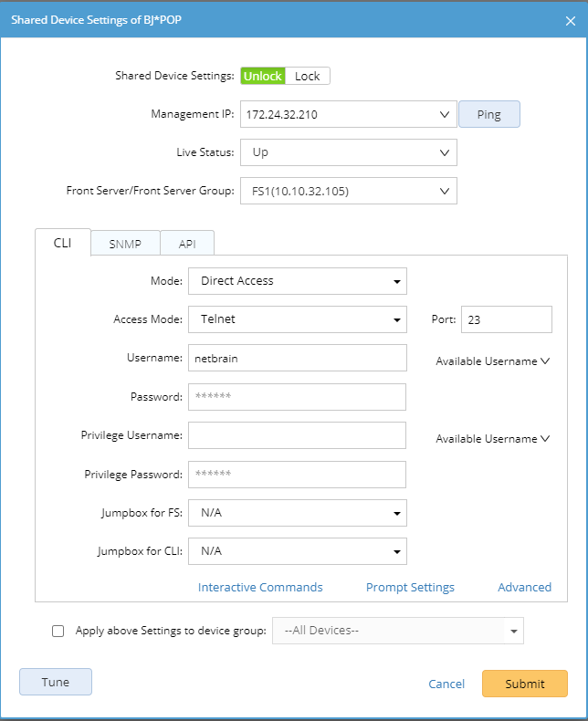Click the Advanced link
Viewport: 588px width, 721px height.
[524, 587]
